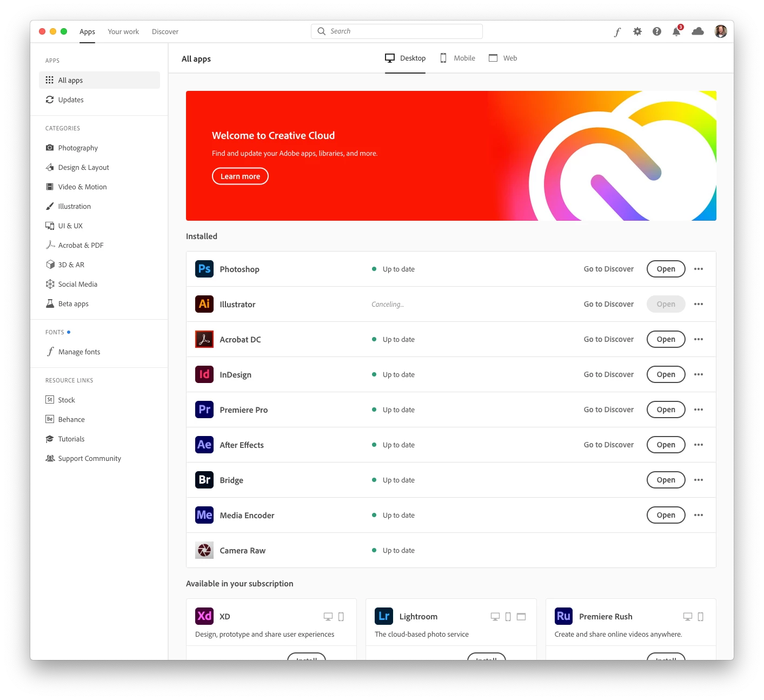Screen dimensions: 764x700
Task: Open the fonts icon in top bar
Action: pyautogui.click(x=617, y=32)
